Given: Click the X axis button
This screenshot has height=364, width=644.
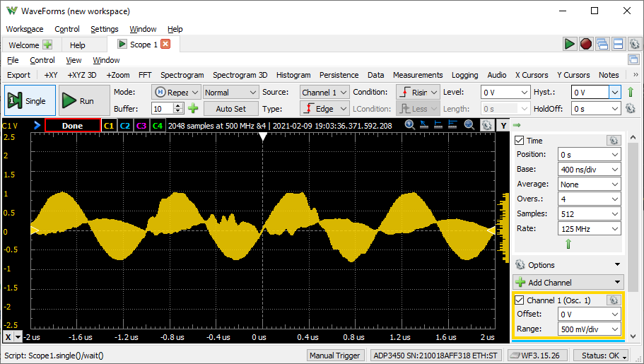Looking at the screenshot, I should pos(8,337).
